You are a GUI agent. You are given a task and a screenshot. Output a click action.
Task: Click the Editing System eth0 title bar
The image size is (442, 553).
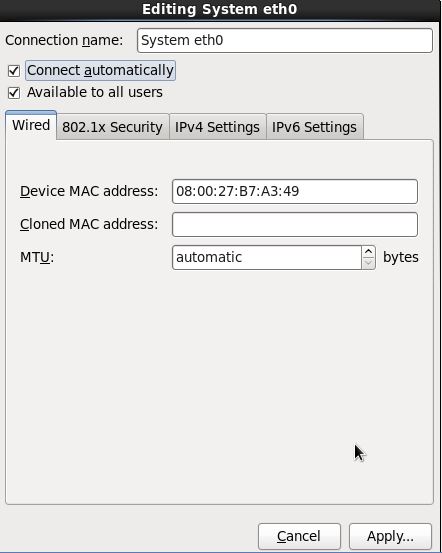219,10
